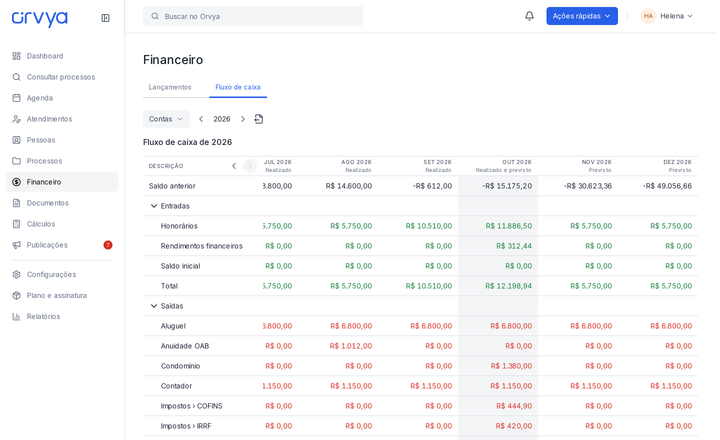
Task: Open Consultar processos in sidebar
Action: pyautogui.click(x=62, y=77)
